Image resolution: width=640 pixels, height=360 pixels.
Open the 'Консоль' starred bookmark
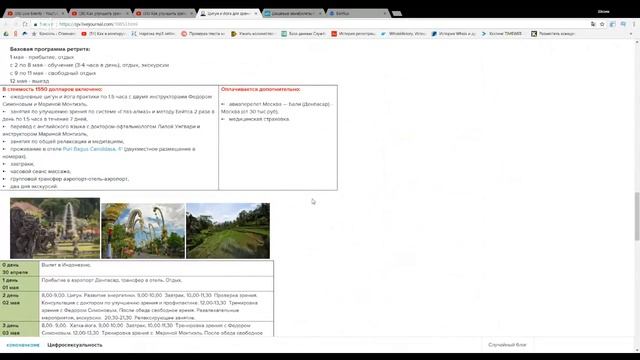coord(53,34)
